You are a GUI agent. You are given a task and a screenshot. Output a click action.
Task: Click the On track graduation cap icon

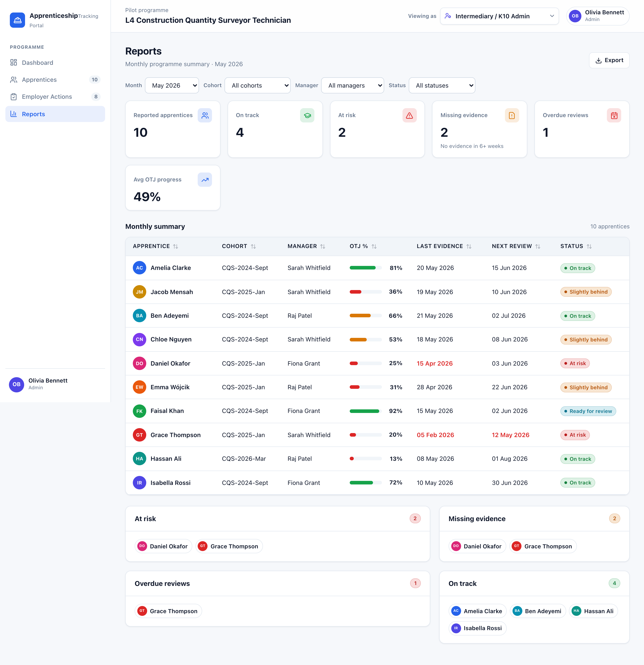(x=307, y=115)
